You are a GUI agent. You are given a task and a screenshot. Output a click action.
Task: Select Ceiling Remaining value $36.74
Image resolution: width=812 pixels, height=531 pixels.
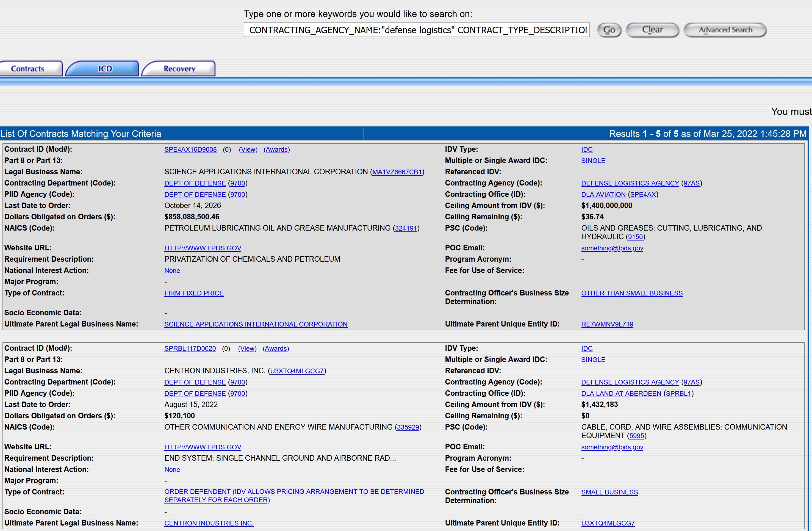tap(592, 217)
